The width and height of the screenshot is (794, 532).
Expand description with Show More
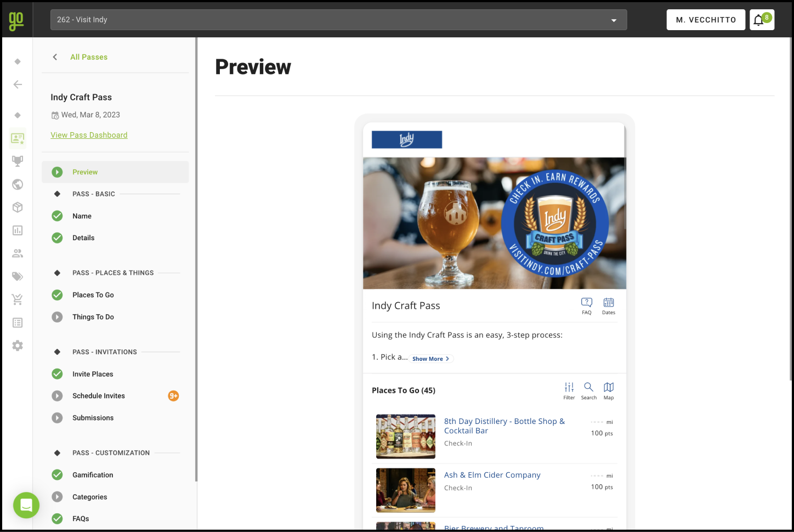[431, 359]
